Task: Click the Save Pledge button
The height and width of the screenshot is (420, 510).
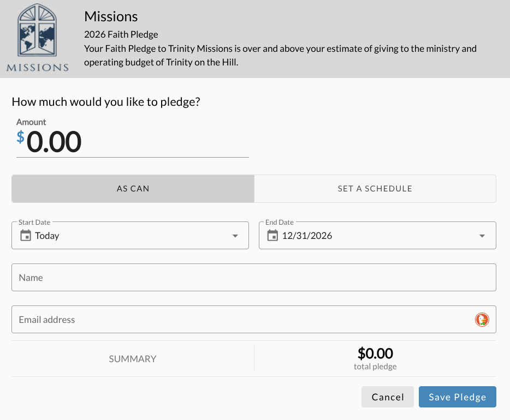Action: [457, 397]
